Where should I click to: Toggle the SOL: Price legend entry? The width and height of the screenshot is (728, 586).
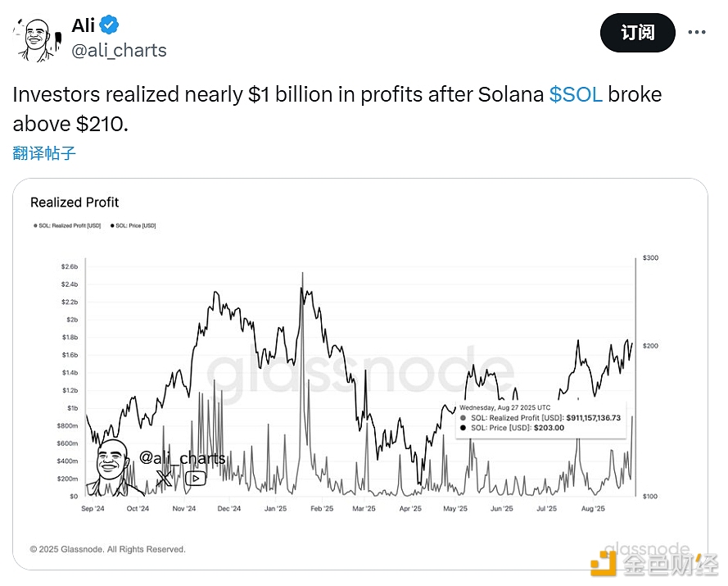[x=132, y=225]
